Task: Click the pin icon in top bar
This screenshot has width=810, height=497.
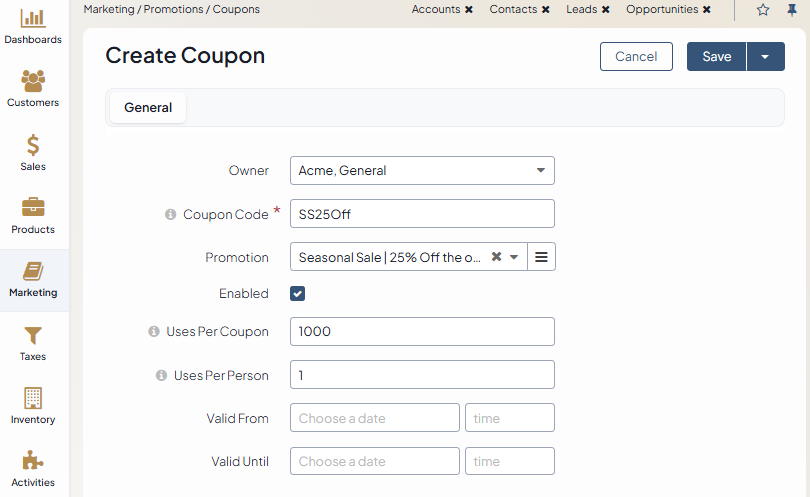Action: click(791, 10)
